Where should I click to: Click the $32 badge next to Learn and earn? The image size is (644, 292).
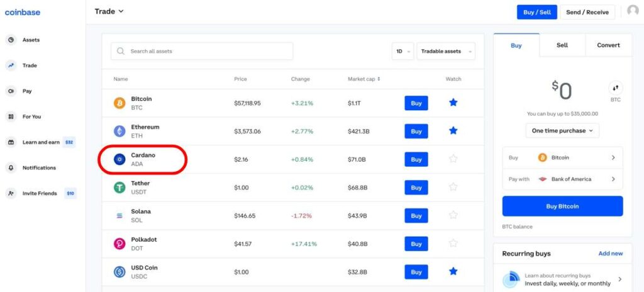(x=69, y=142)
